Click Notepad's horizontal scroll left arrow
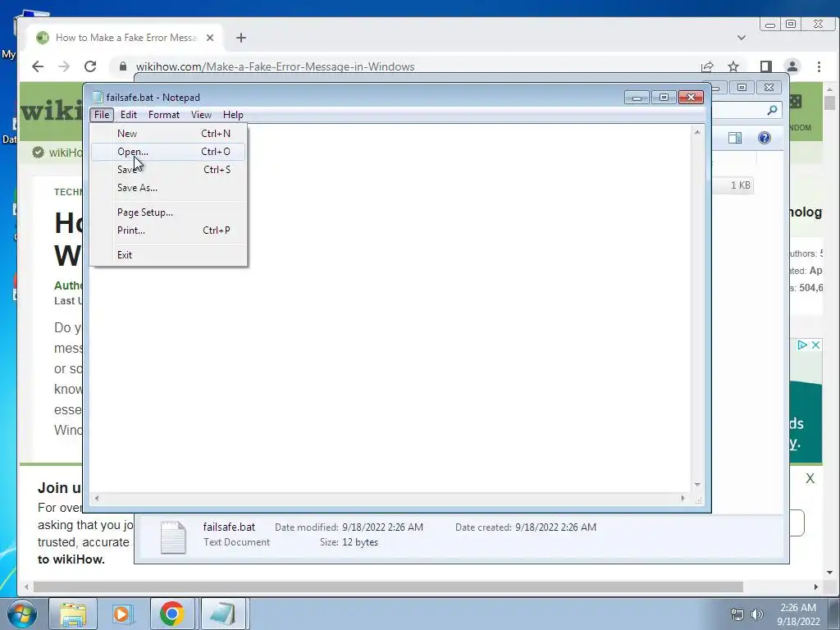This screenshot has width=840, height=630. [97, 498]
